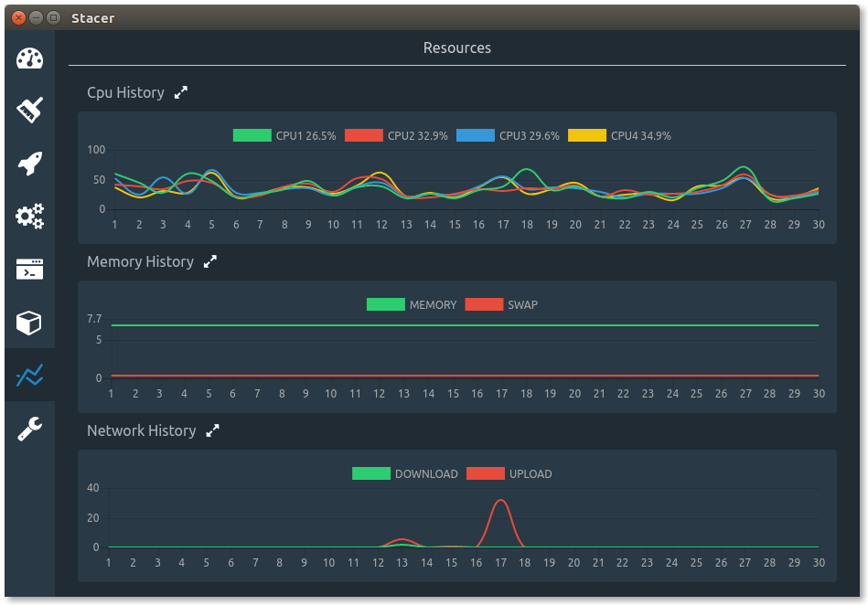This screenshot has height=605, width=868.
Task: Click the Memory History heading
Action: (141, 261)
